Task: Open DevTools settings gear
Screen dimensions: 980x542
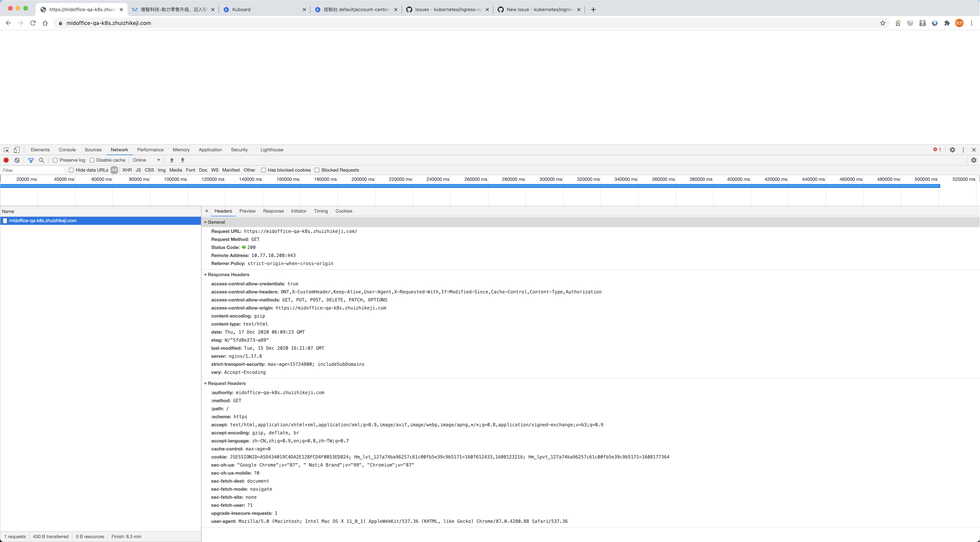Action: click(952, 150)
